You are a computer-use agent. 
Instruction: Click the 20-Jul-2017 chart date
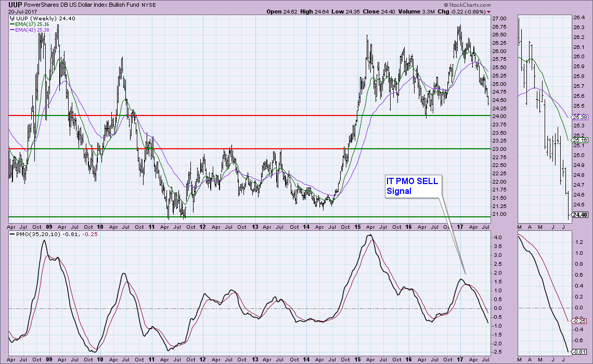point(23,12)
